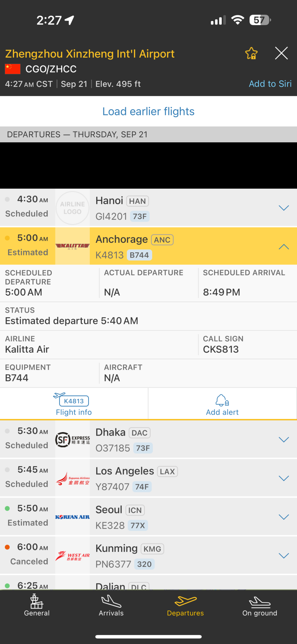Open Flight info for K4813
The width and height of the screenshot is (297, 644).
74,404
